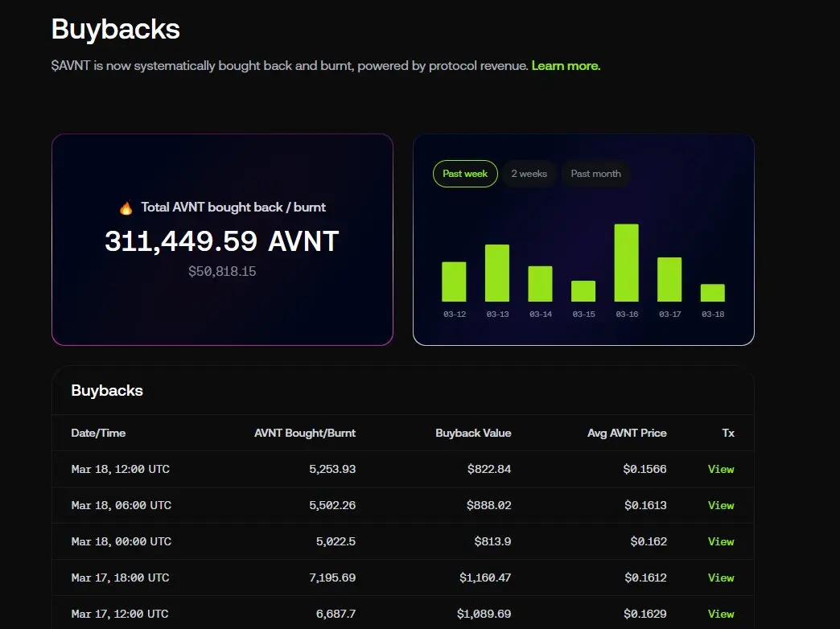The image size is (840, 629).
Task: Click the Date/Time column header
Action: point(99,433)
